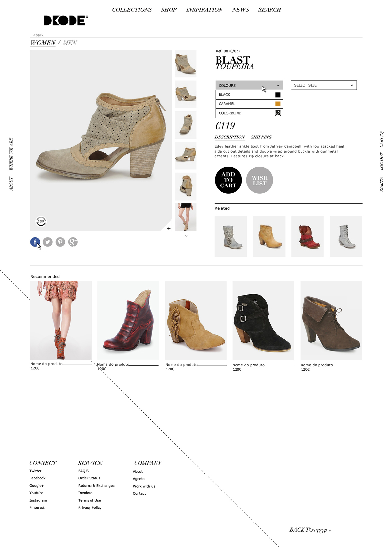Viewport: 392px width, 547px height.
Task: Share via Google Plus icon
Action: [73, 242]
